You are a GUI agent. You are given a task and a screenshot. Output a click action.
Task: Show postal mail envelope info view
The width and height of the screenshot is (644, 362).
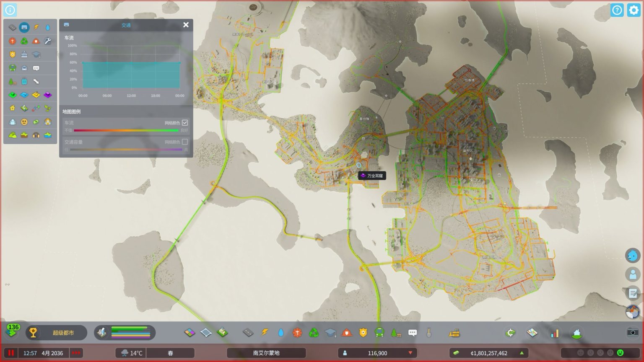click(x=24, y=68)
